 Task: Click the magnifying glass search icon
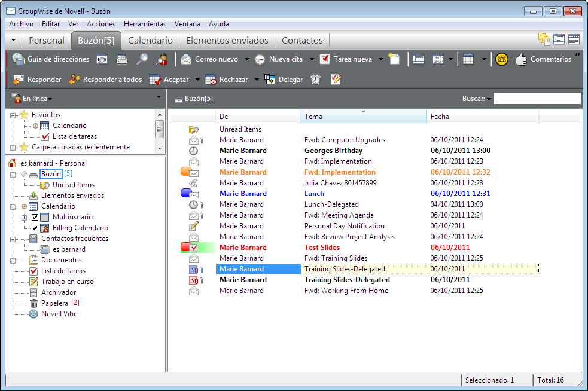point(142,59)
